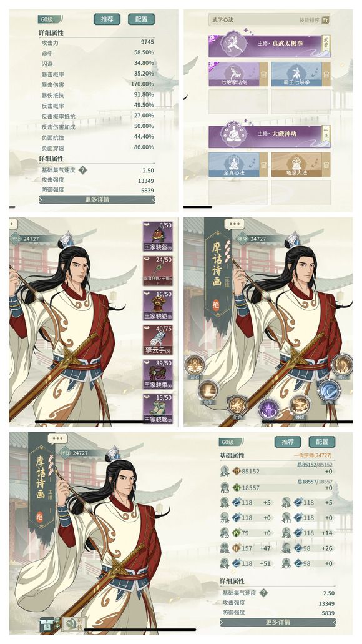Select the 擎云手 glove equipment slot
Image resolution: width=362 pixels, height=644 pixels.
pos(158,340)
